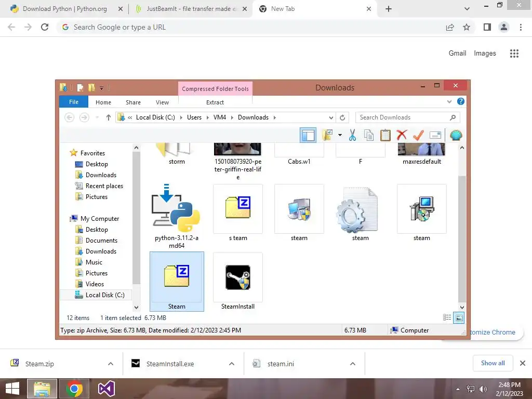Open the Windows Start button
Viewport: 532px width, 399px height.
click(x=12, y=389)
